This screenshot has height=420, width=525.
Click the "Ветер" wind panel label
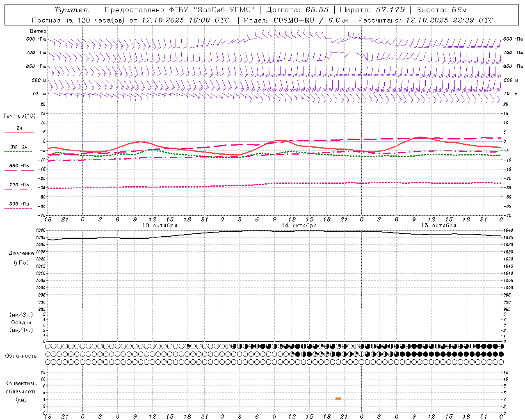click(x=38, y=31)
